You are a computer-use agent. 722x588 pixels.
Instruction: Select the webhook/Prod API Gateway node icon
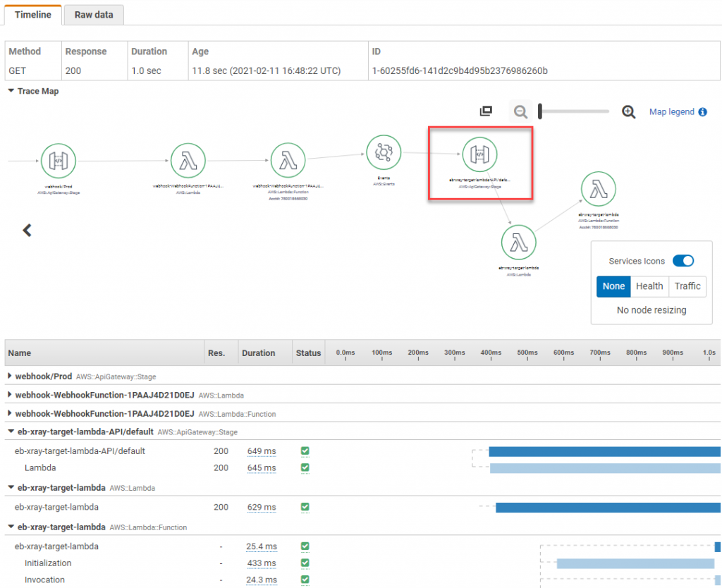(x=59, y=159)
